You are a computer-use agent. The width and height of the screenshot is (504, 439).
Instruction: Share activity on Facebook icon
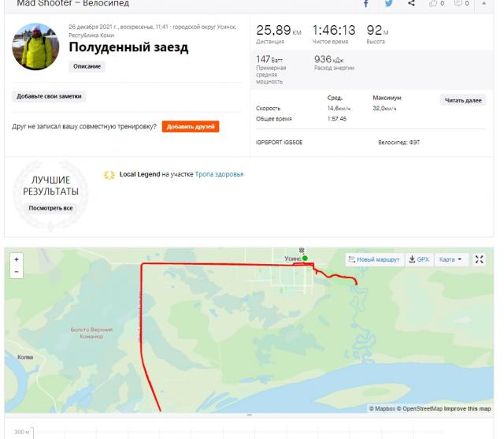click(365, 3)
